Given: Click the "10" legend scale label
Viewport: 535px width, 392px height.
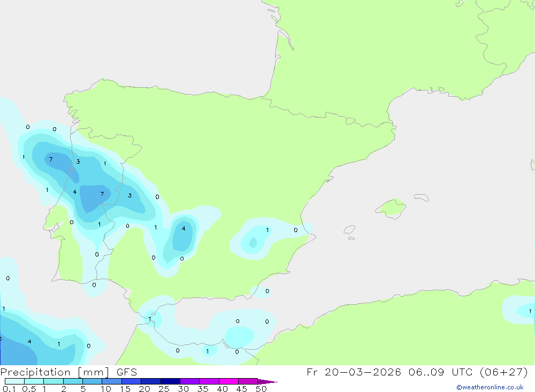Looking at the screenshot, I should pos(106,389).
